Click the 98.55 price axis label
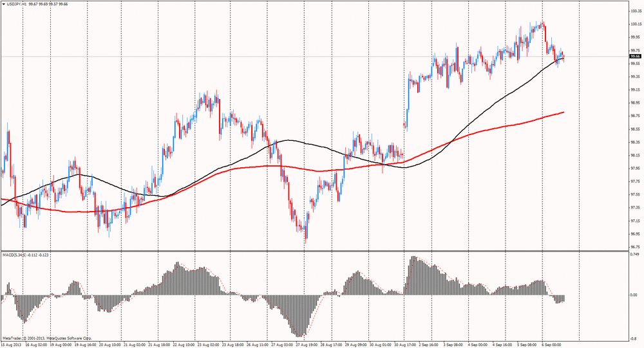644x348 pixels. pos(635,129)
